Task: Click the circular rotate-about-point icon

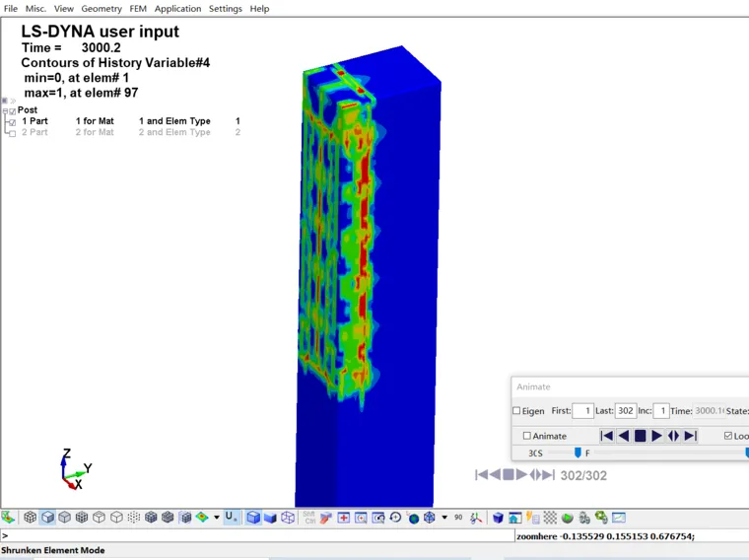Action: click(x=395, y=518)
